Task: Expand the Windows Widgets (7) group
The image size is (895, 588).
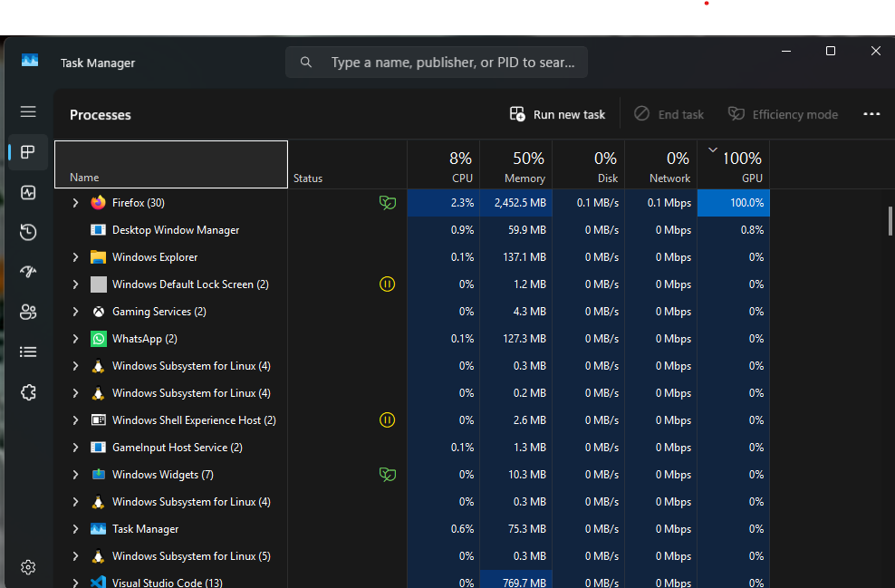Action: 75,475
